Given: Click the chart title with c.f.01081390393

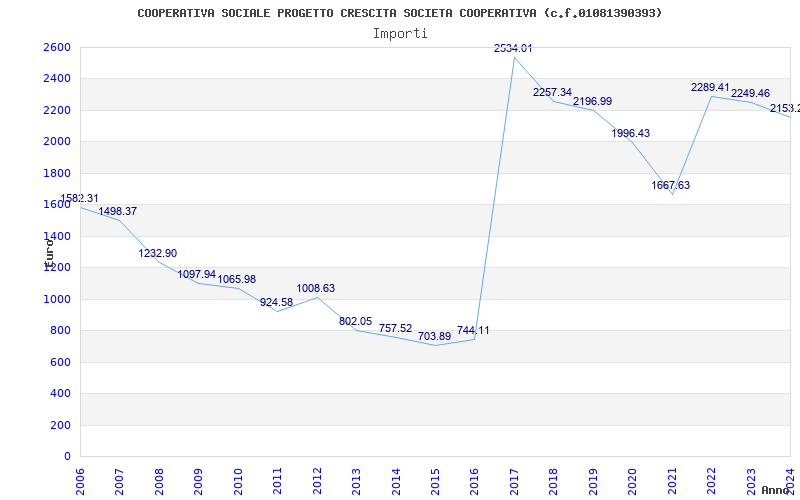Looking at the screenshot, I should [x=399, y=13].
